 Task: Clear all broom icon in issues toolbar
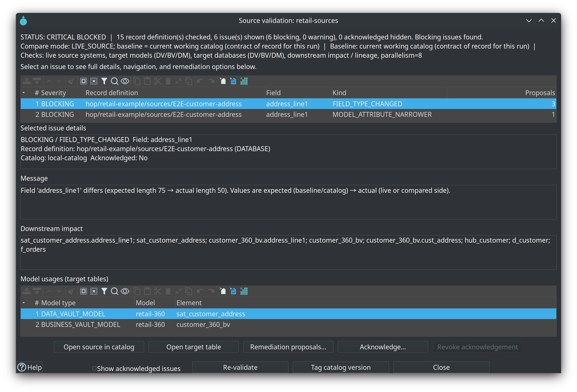[71, 81]
